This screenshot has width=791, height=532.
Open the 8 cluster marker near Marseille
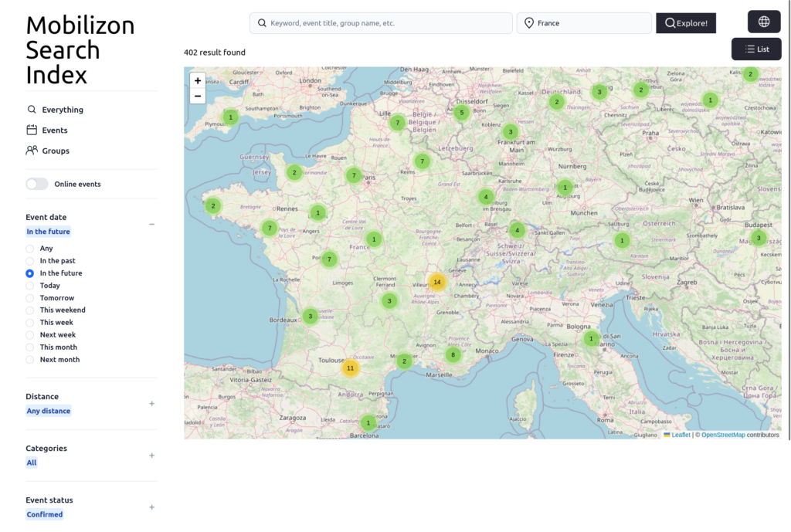[453, 355]
